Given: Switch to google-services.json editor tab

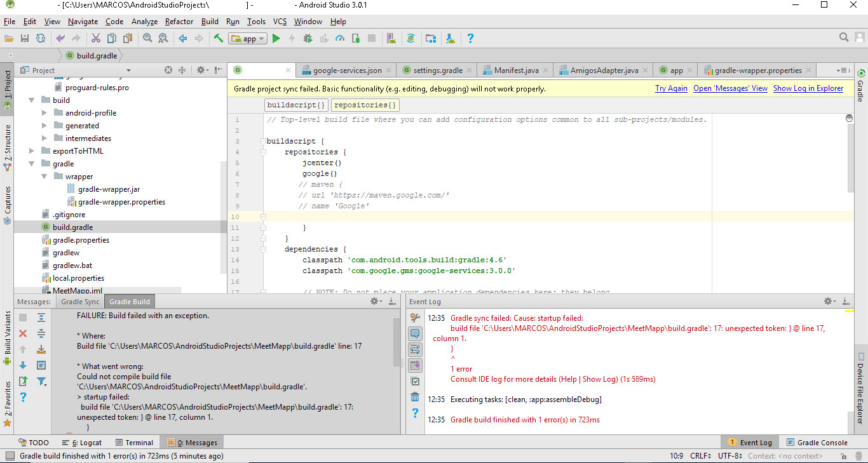Looking at the screenshot, I should (347, 70).
